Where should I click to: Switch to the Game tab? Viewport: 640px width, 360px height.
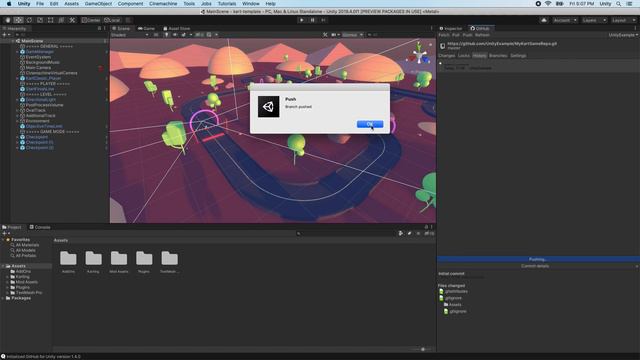point(146,29)
